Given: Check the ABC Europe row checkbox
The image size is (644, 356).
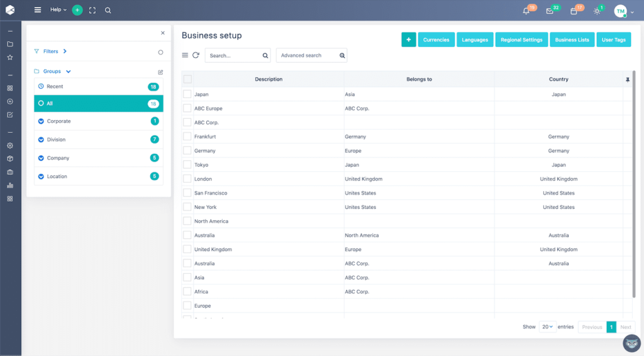Looking at the screenshot, I should pyautogui.click(x=187, y=108).
